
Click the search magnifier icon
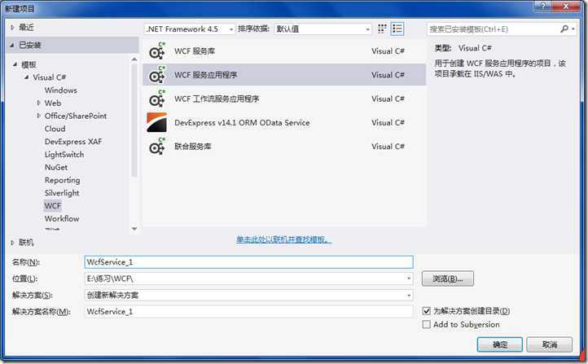(x=564, y=29)
